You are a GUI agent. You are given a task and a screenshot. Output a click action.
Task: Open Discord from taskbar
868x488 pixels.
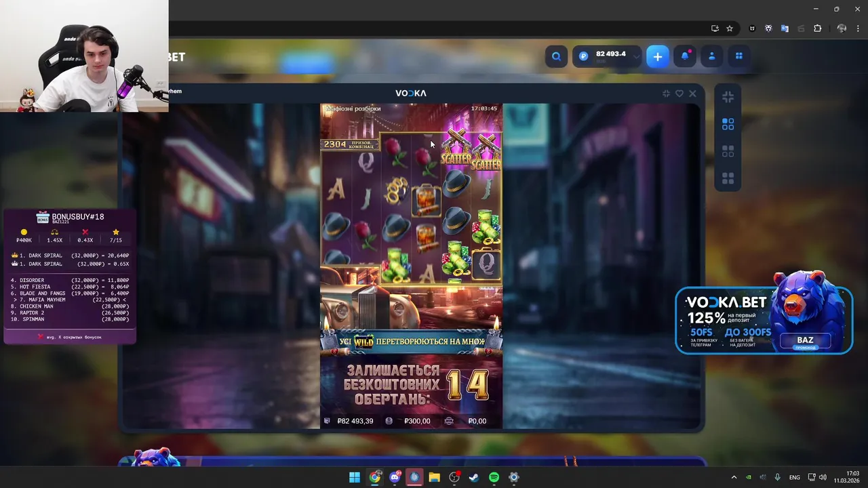pos(395,477)
